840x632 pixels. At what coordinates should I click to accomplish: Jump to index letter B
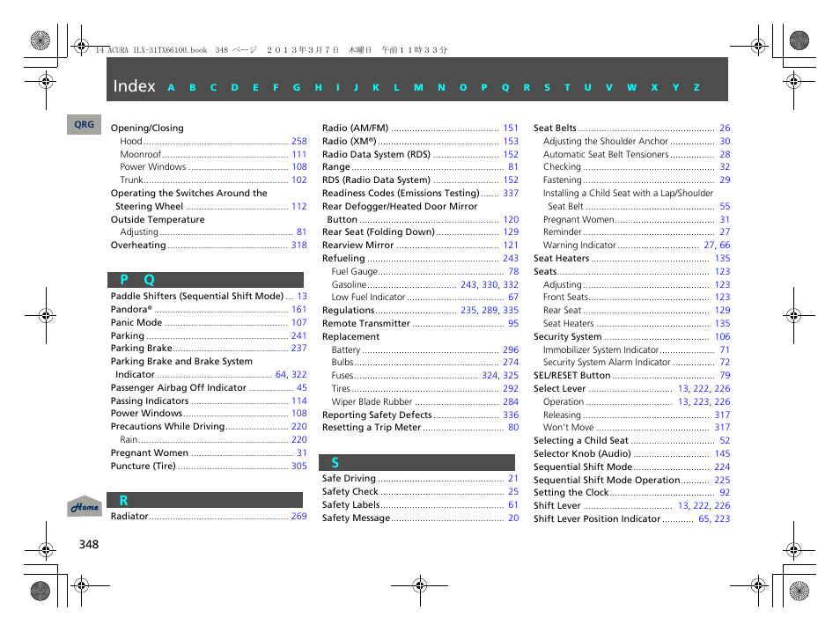pos(192,87)
